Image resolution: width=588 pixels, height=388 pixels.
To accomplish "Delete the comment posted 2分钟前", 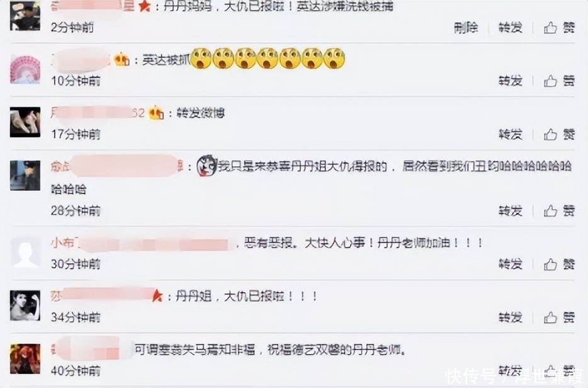I will coord(466,27).
